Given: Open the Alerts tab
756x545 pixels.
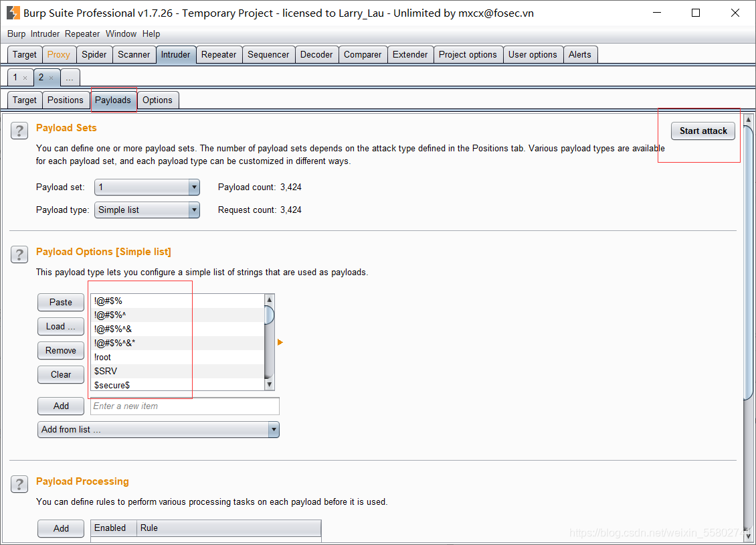Looking at the screenshot, I should (580, 54).
